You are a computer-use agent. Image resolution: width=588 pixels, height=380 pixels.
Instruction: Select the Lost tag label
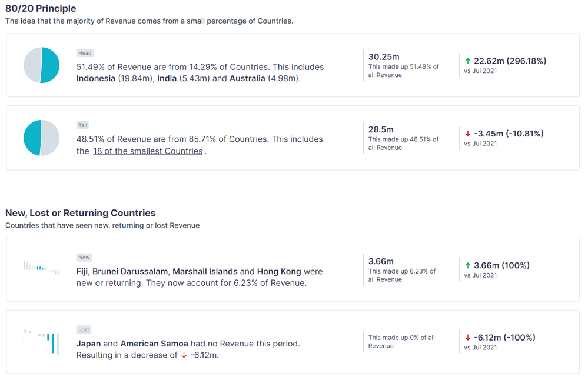[x=84, y=330]
